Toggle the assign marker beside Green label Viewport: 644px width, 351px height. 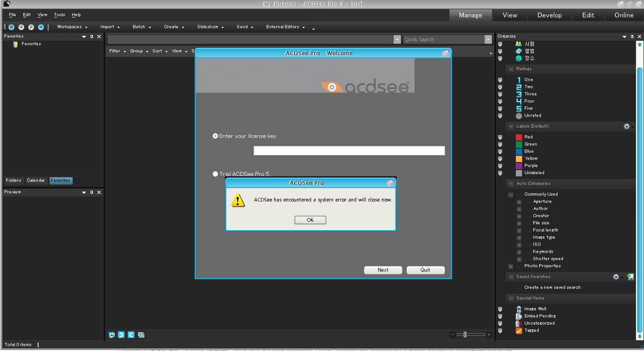click(500, 144)
